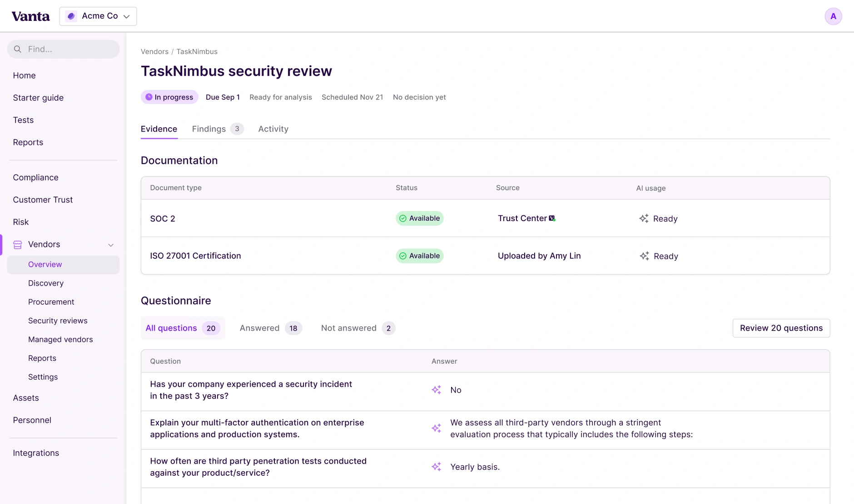Go to Home in sidebar

(24, 76)
